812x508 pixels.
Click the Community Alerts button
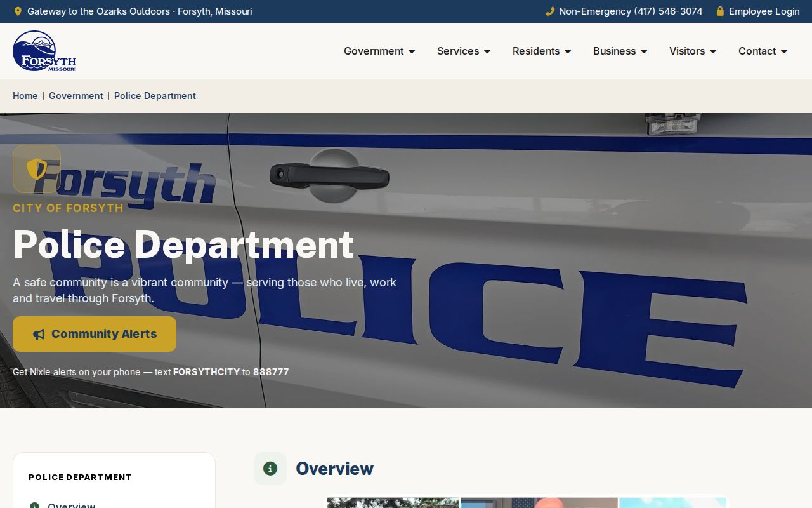coord(95,334)
